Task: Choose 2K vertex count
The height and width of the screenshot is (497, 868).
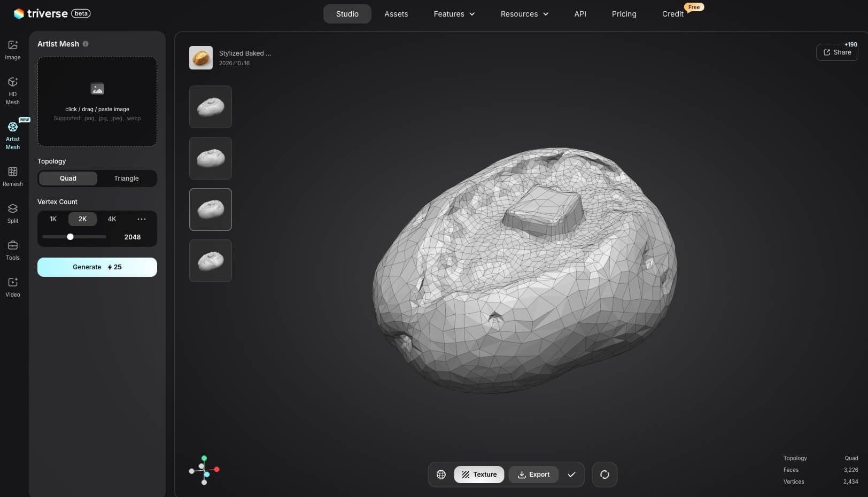Action: 82,219
